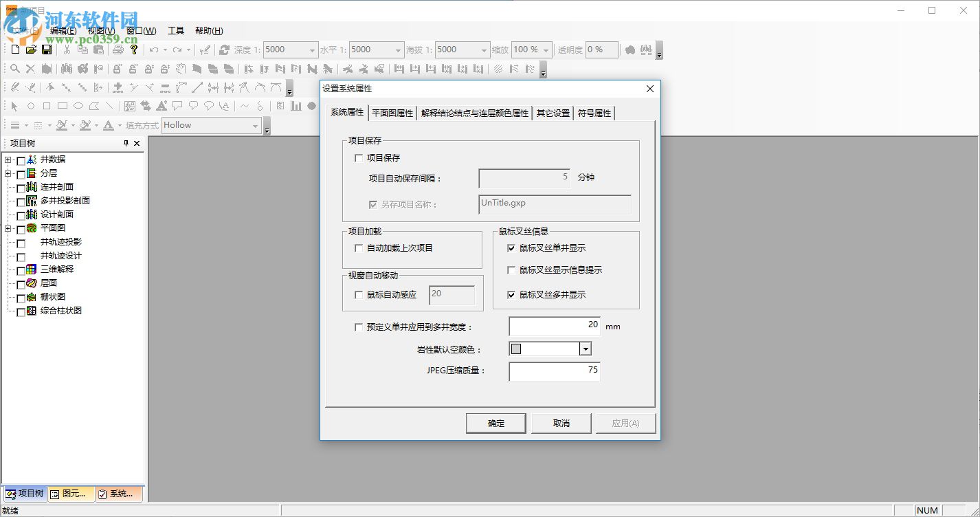
Task: Open a project with the folder icon
Action: (31, 49)
